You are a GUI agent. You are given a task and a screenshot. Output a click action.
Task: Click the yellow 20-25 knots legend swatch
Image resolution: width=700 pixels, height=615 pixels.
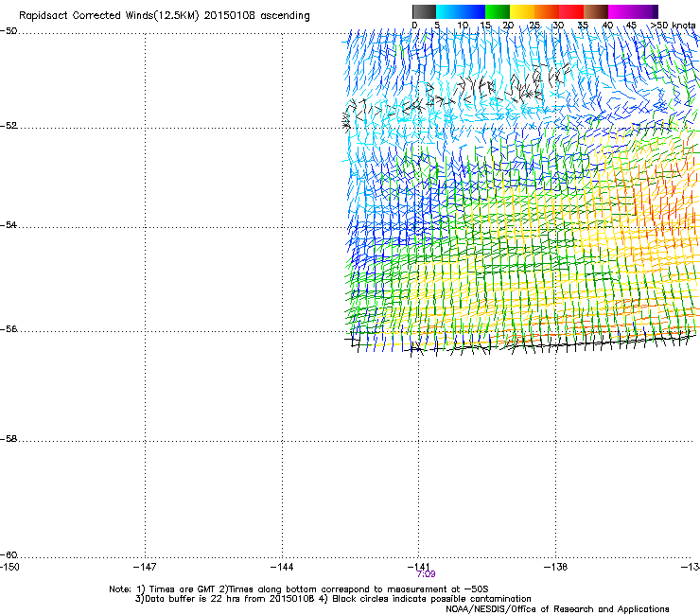pyautogui.click(x=522, y=11)
